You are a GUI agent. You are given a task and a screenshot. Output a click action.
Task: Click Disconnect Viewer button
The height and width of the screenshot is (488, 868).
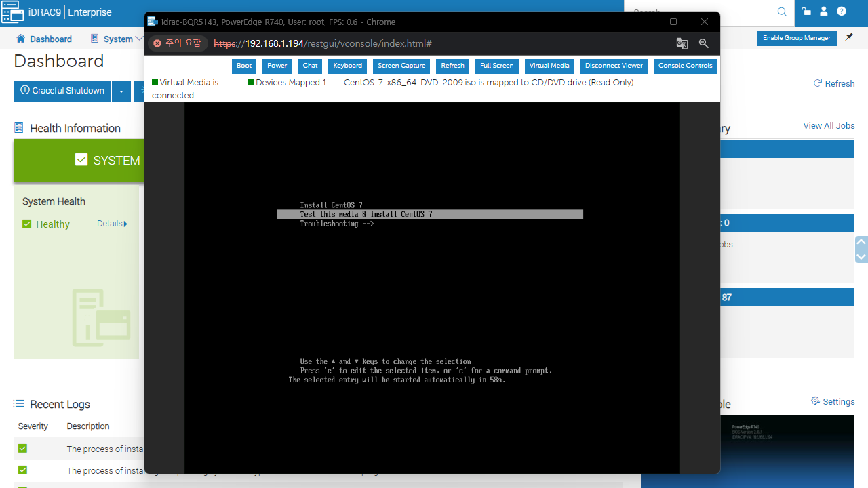coord(614,66)
